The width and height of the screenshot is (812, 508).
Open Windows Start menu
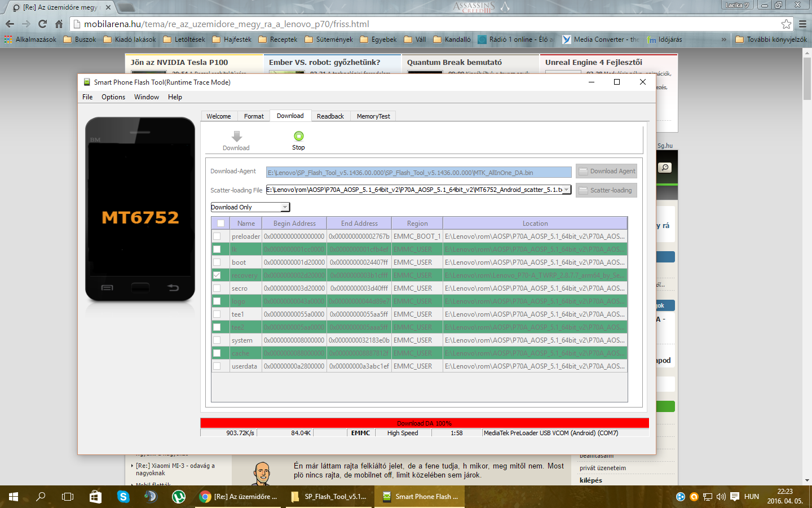[x=14, y=497]
